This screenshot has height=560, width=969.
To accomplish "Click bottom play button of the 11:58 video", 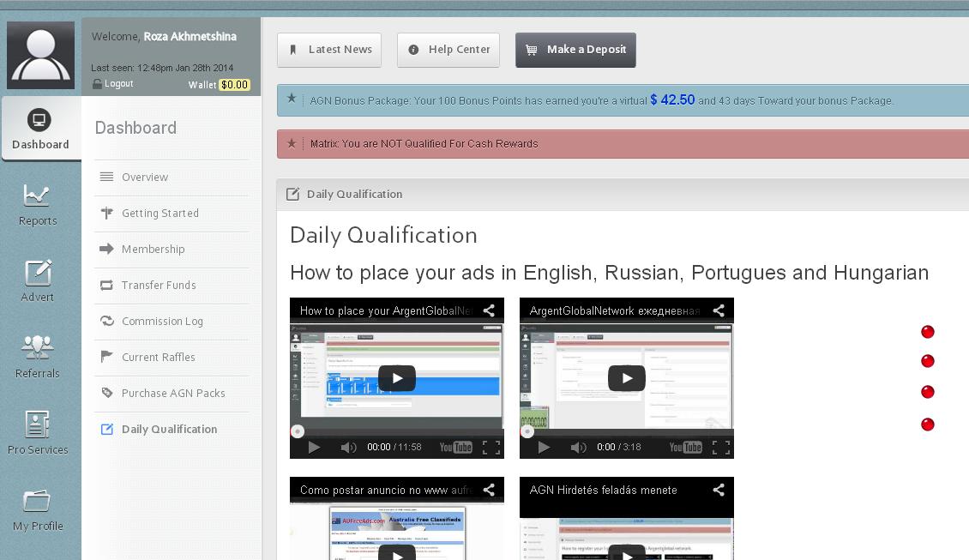I will [314, 447].
